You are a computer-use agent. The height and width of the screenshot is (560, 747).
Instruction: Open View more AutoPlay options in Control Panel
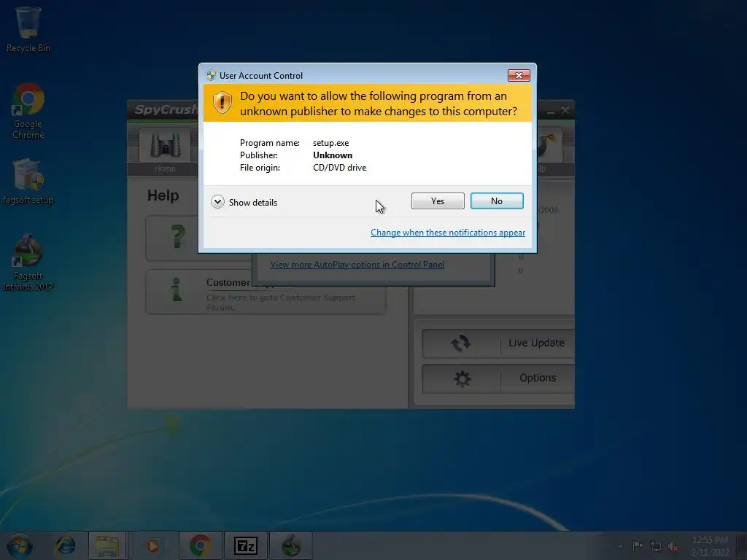click(357, 264)
